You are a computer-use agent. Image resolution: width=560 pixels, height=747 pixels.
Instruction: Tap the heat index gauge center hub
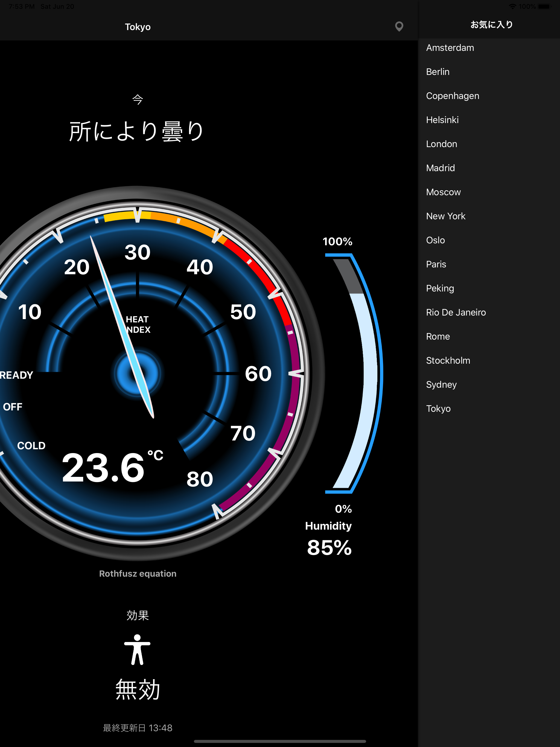137,373
